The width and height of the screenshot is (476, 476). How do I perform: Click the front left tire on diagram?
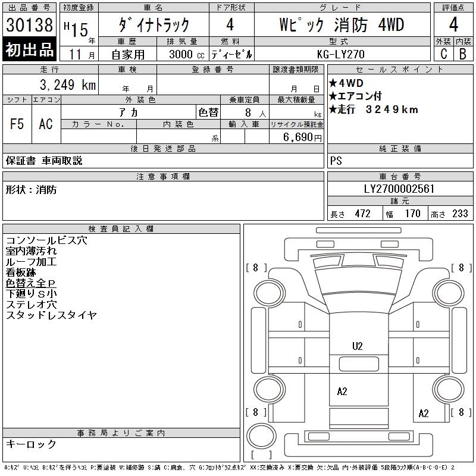pyautogui.click(x=269, y=293)
